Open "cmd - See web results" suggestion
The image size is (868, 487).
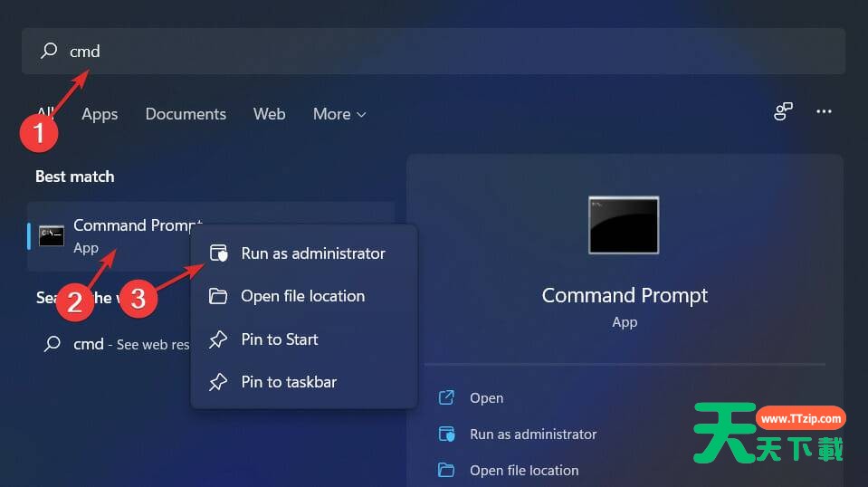118,345
